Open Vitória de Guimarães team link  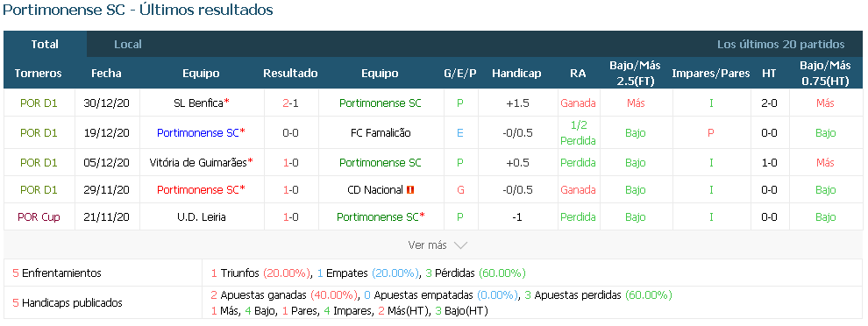(x=198, y=163)
